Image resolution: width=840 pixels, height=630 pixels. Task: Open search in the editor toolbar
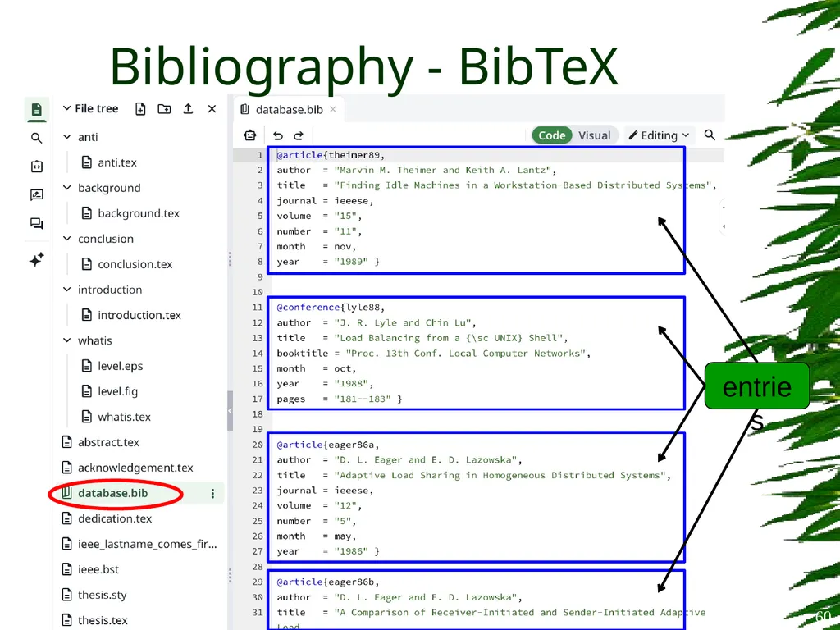pos(710,135)
